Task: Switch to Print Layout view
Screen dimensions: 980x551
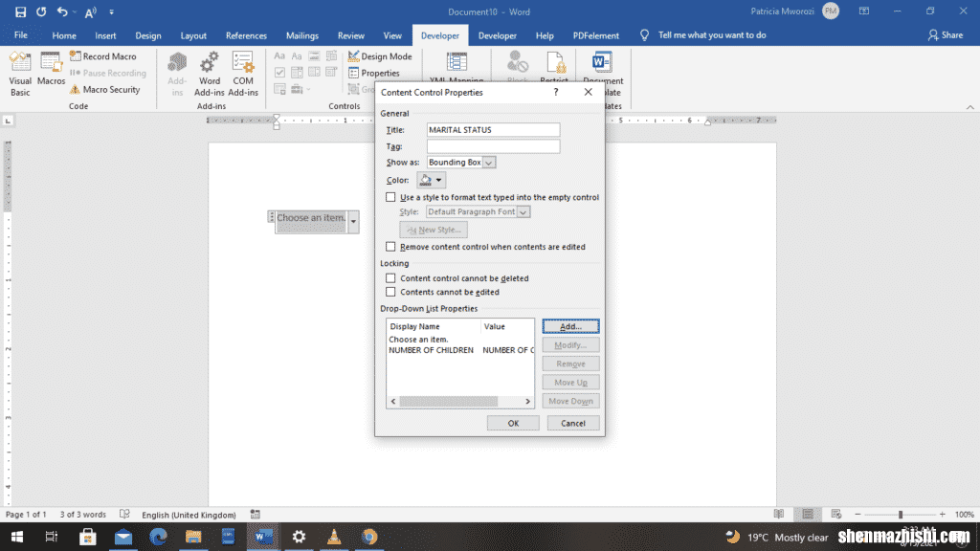Action: pyautogui.click(x=808, y=514)
